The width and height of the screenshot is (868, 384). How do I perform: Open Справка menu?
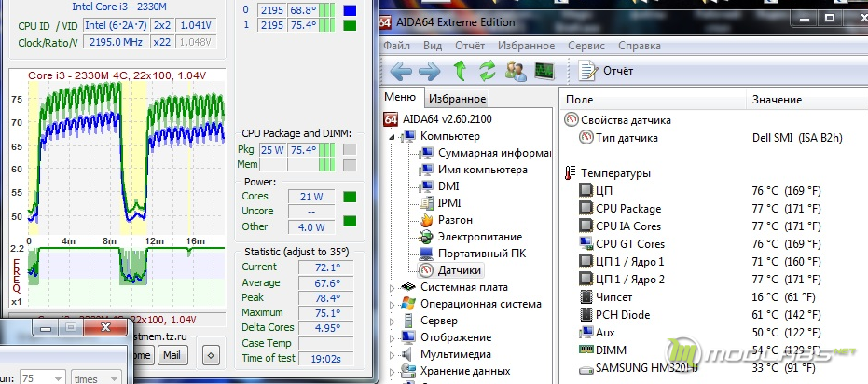tap(640, 46)
